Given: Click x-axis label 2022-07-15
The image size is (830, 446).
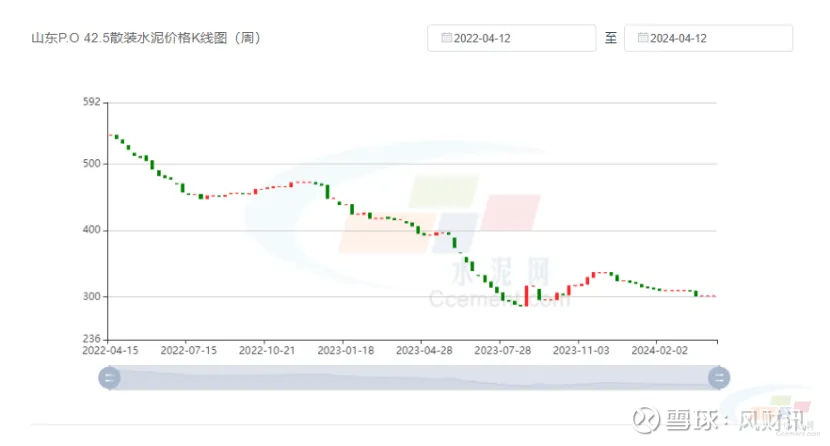Looking at the screenshot, I should 188,351.
